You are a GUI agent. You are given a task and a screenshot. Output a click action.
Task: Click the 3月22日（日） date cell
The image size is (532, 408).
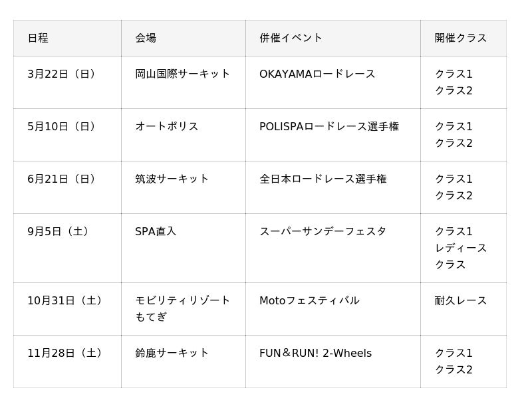point(63,74)
